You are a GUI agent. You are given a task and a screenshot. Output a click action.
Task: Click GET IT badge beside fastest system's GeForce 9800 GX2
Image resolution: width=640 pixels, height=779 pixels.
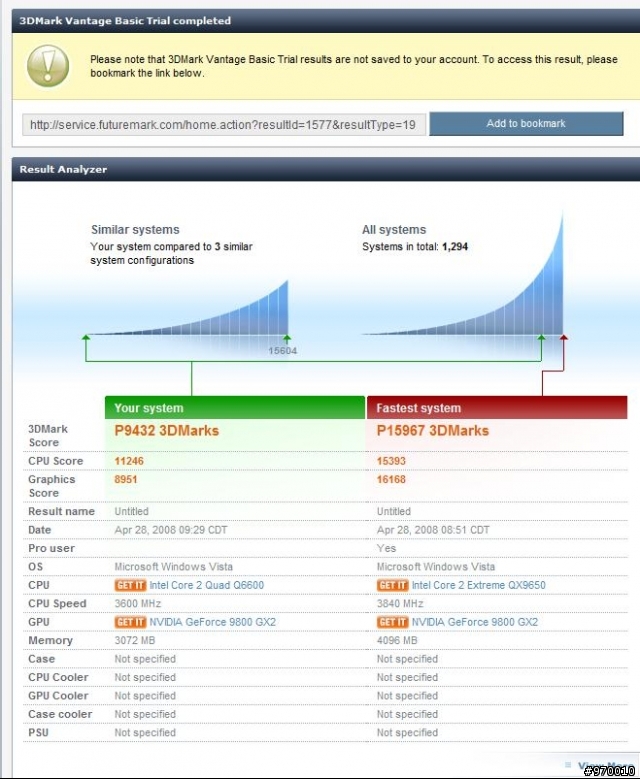(392, 622)
